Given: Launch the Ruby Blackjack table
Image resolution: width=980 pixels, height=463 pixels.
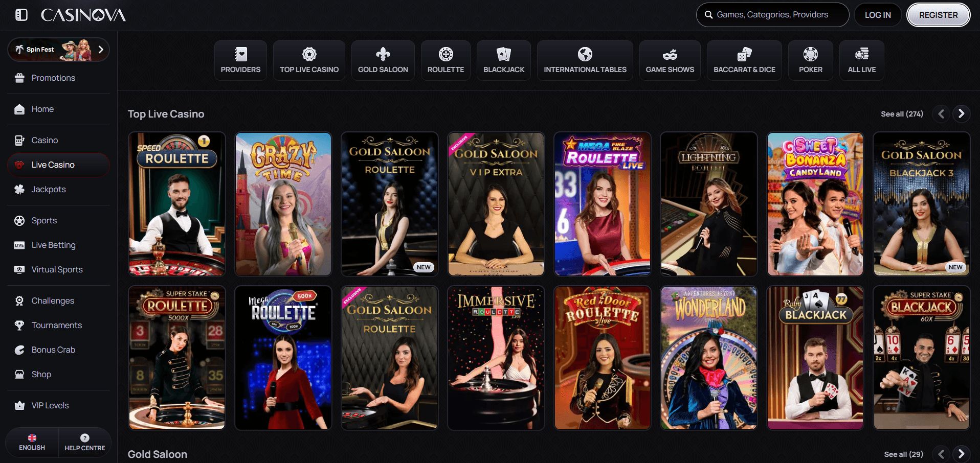Looking at the screenshot, I should [815, 358].
